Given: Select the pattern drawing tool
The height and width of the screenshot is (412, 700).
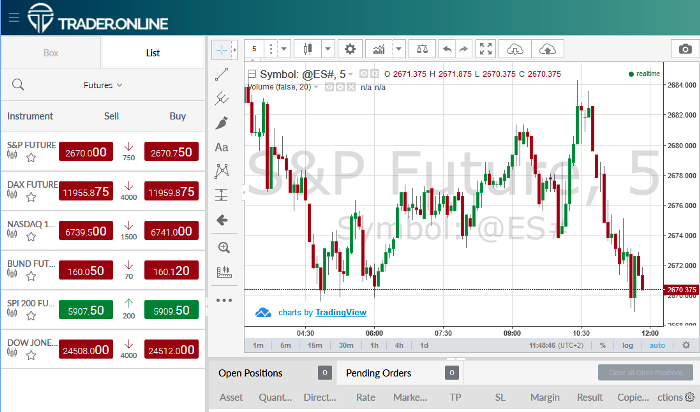Looking at the screenshot, I should [221, 171].
